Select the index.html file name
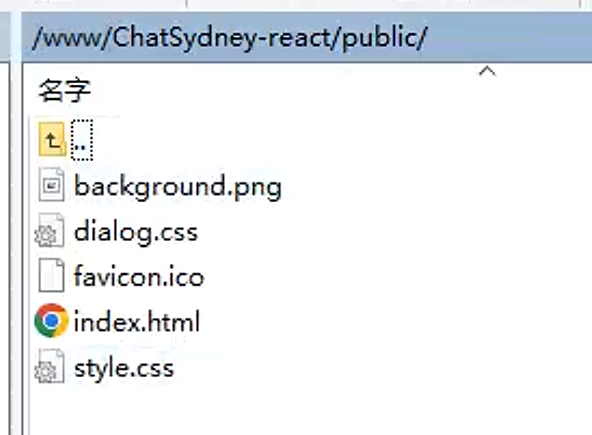The height and width of the screenshot is (435, 592). click(137, 321)
